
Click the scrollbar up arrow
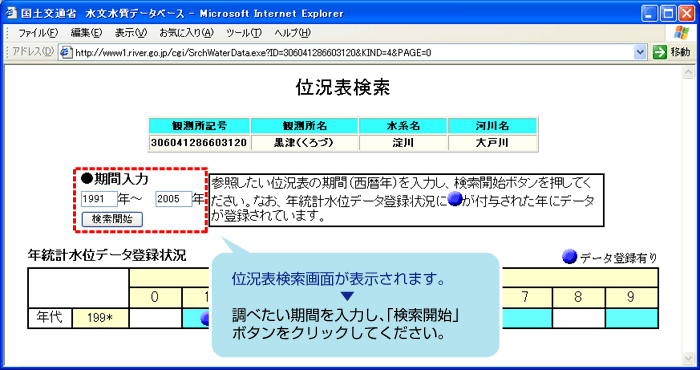pyautogui.click(x=688, y=73)
